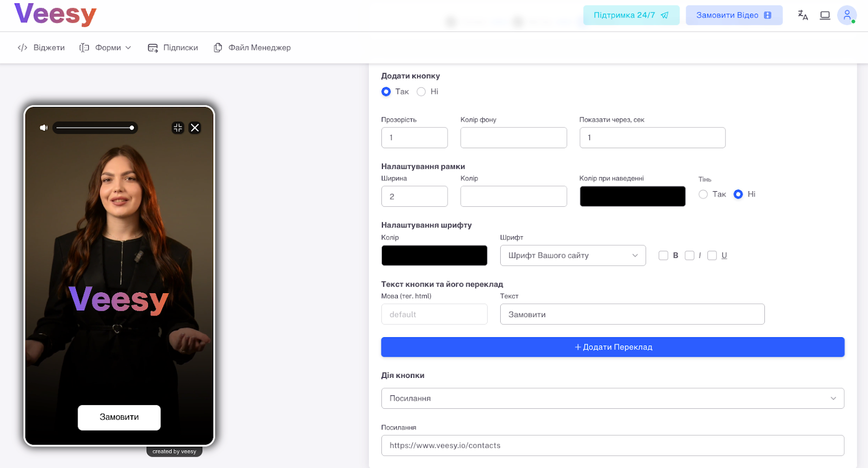Open the Файл Менеджер menu item

pos(252,48)
